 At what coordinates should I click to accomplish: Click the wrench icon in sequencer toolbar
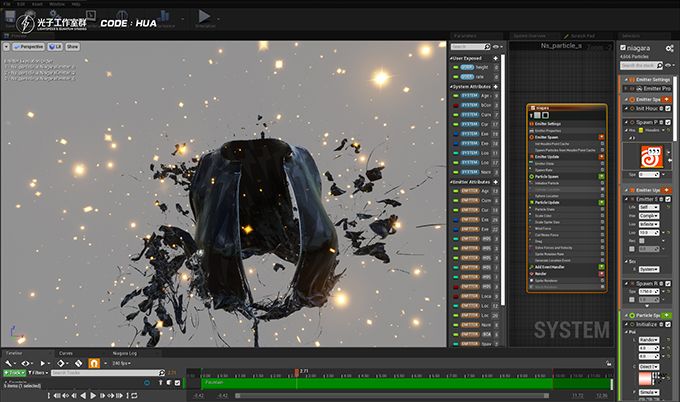point(8,363)
